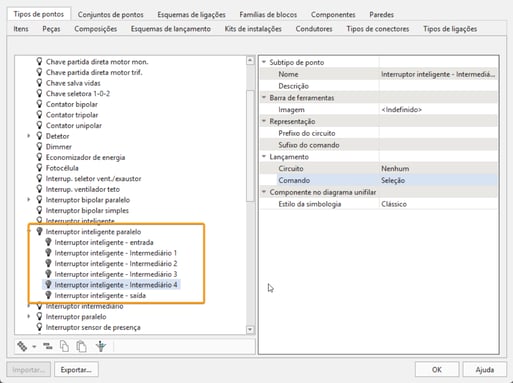Click the tree list scroll down arrow
513x383 pixels.
tap(250, 330)
